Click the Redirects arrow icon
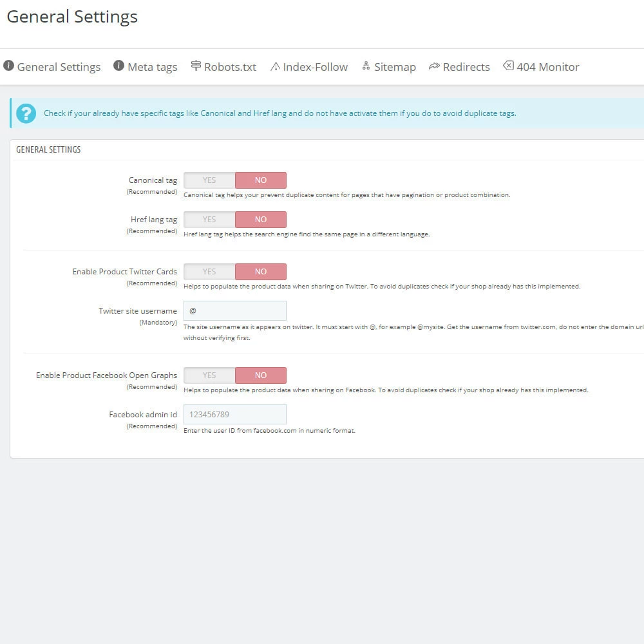Viewport: 644px width, 644px height. click(434, 66)
